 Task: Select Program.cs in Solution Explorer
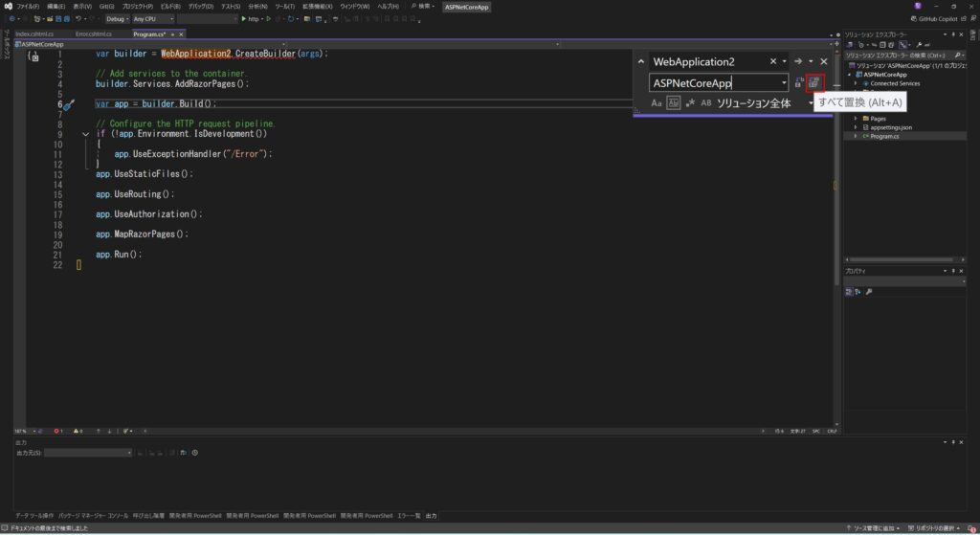pyautogui.click(x=884, y=136)
